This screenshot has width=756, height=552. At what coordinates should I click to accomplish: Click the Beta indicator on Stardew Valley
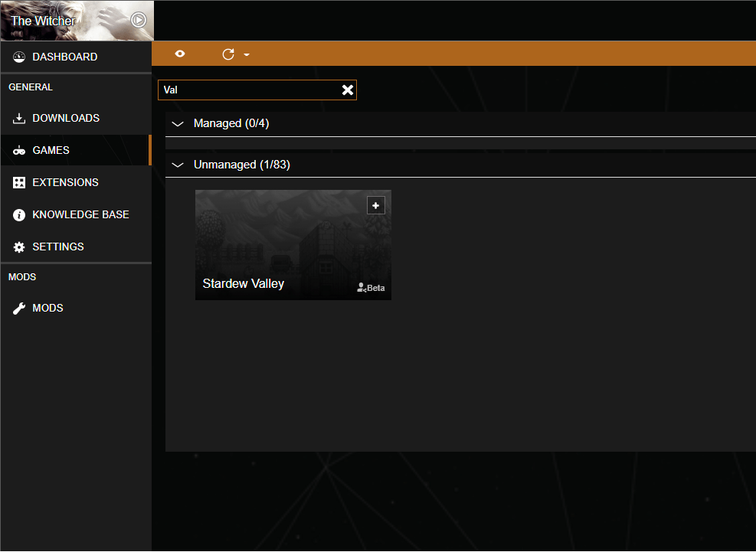[x=370, y=287]
